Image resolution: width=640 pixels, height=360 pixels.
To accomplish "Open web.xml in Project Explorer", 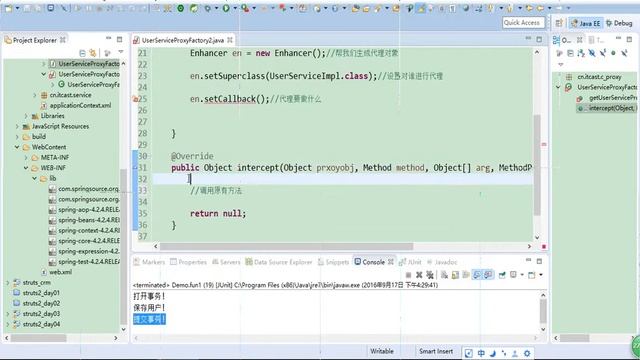I will (x=57, y=272).
